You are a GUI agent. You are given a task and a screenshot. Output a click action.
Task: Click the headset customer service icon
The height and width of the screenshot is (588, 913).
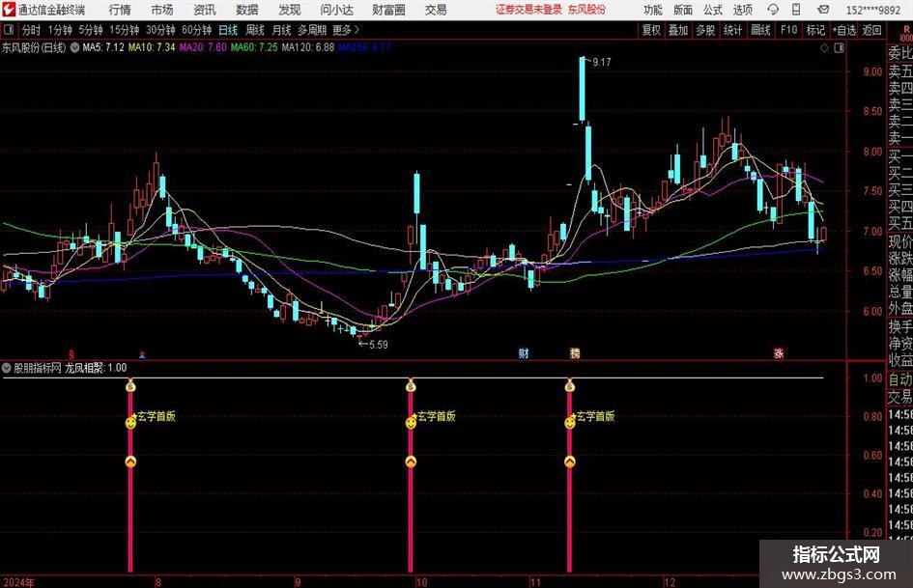click(x=773, y=10)
